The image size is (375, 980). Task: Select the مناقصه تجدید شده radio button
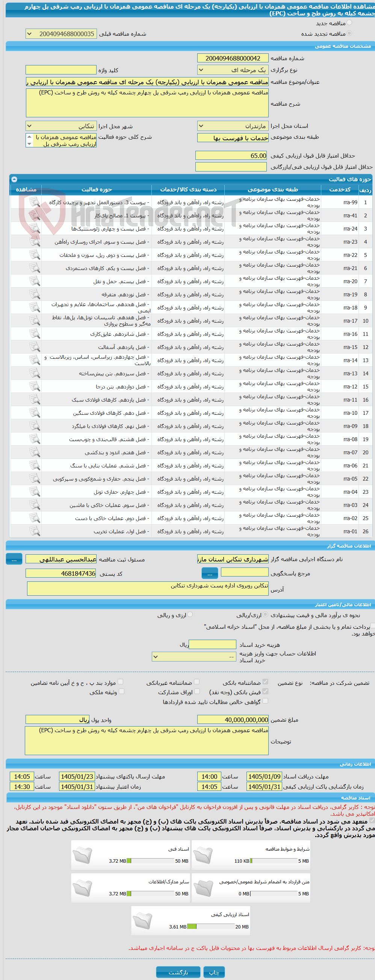(x=349, y=33)
